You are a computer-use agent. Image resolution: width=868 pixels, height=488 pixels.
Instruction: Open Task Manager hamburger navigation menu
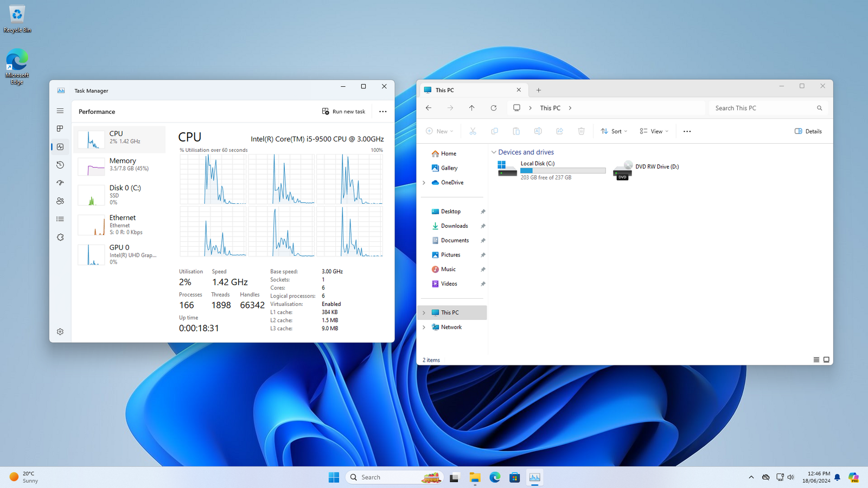[60, 111]
